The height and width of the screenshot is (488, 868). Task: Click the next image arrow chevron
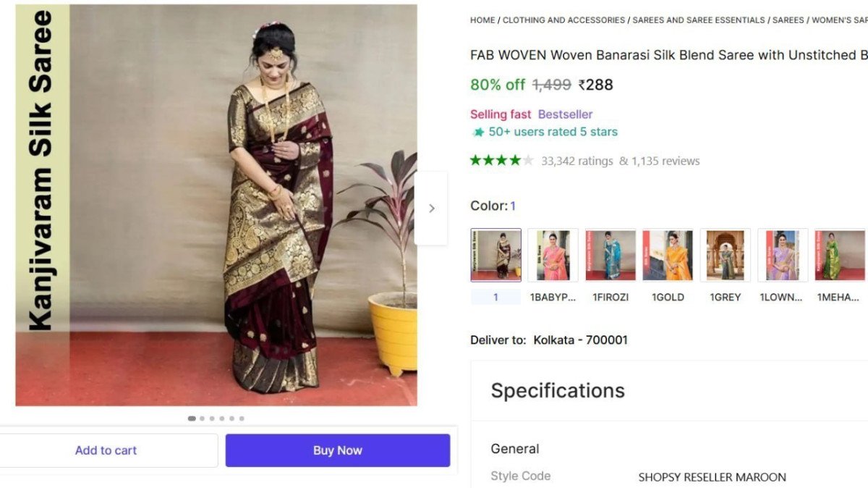coord(432,208)
